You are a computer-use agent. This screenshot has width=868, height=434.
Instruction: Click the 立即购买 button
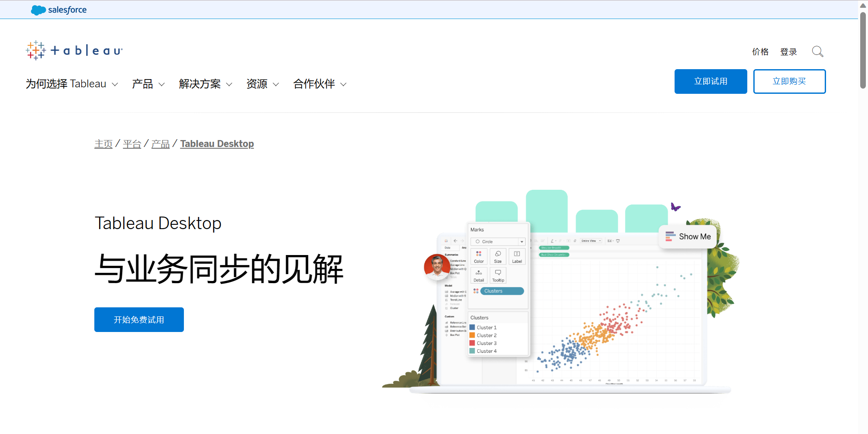(x=789, y=81)
